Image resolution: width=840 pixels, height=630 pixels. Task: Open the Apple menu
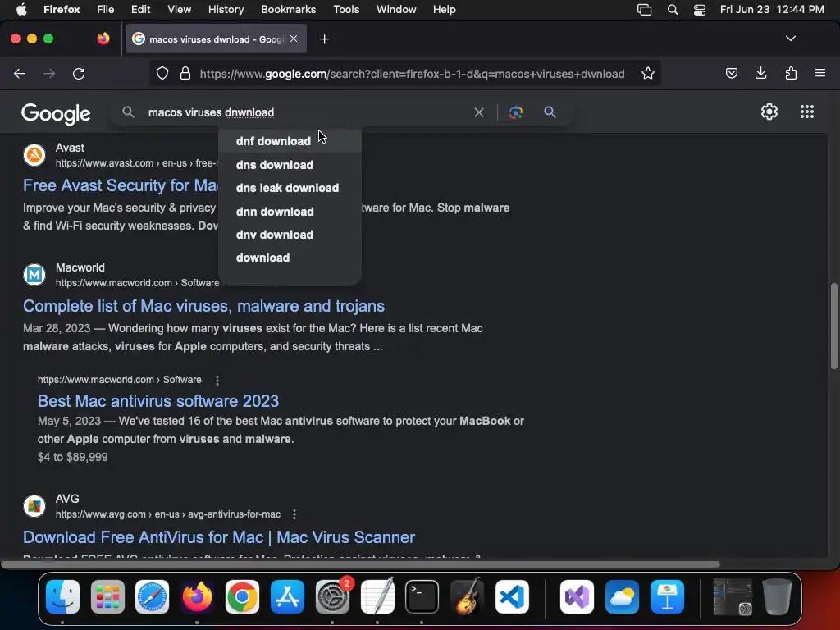21,9
